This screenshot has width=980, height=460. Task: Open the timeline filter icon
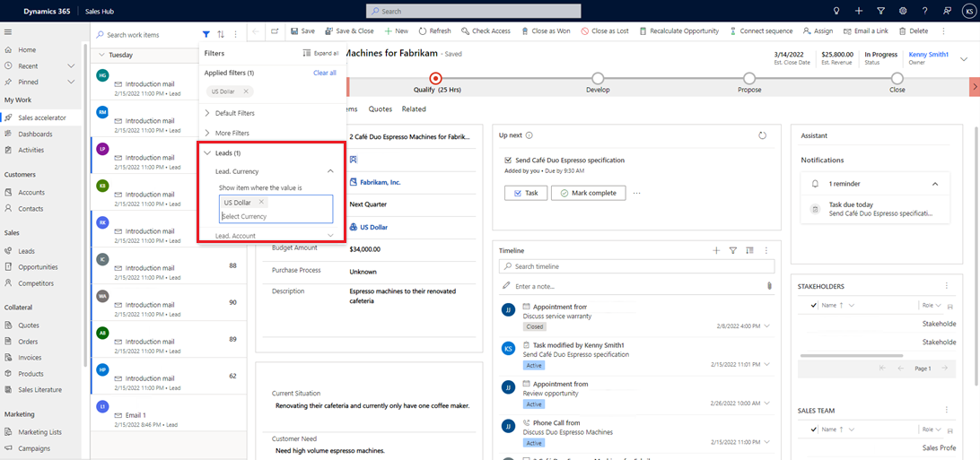click(x=733, y=250)
